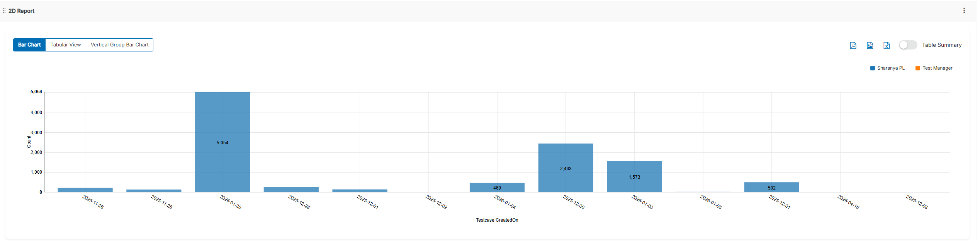Click the 469 bar for 2026-01-04
Viewport: 980px width, 241px height.
pos(497,188)
